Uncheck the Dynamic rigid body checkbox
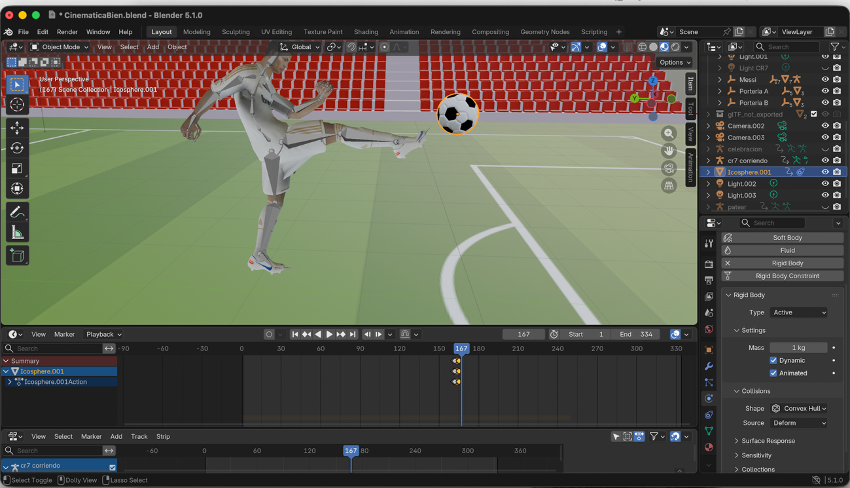The height and width of the screenshot is (488, 850). tap(773, 360)
